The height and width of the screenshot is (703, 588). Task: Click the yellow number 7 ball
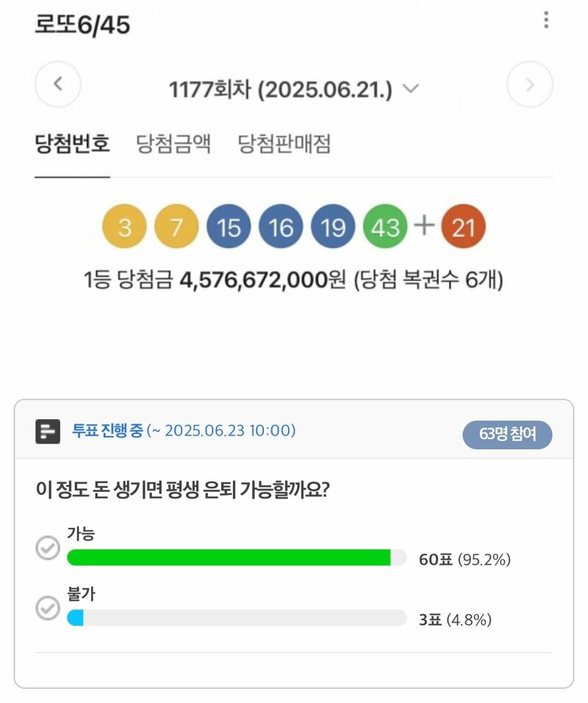click(x=176, y=226)
